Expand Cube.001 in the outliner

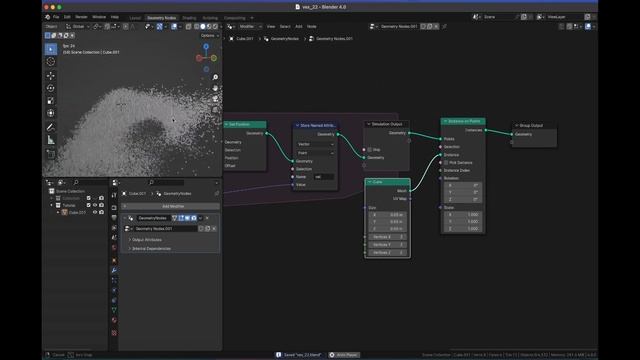(58, 212)
